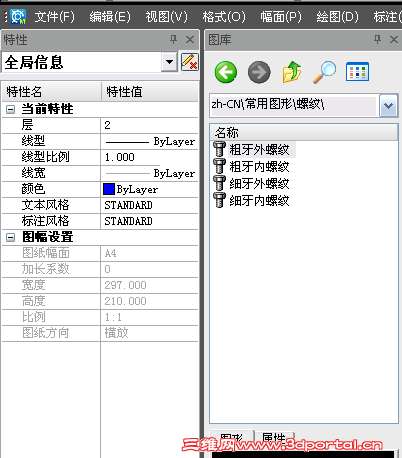Click the pencil quick-select icon beside 全局信息
Screen dimensions: 402x458
coord(190,62)
